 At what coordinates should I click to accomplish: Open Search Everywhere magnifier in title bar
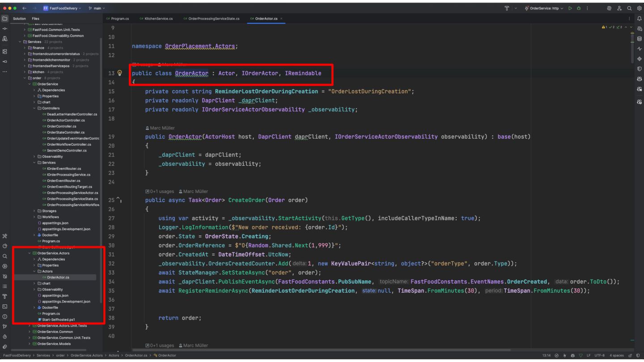coord(629,8)
